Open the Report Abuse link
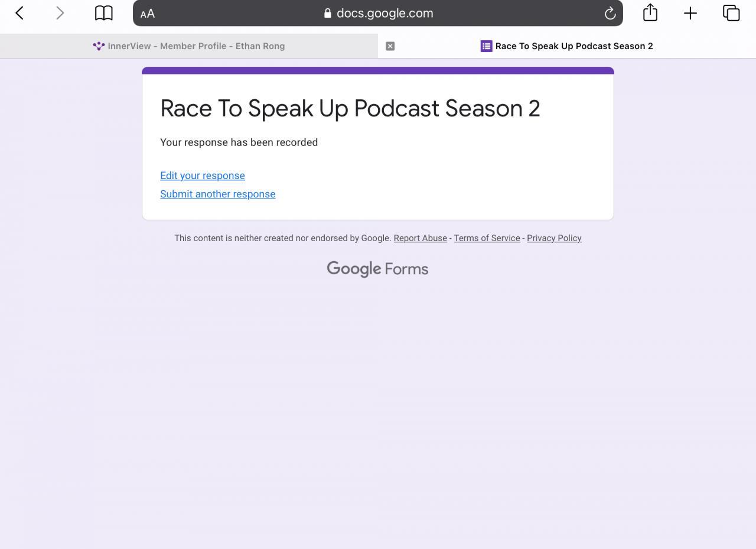The height and width of the screenshot is (549, 756). (420, 238)
